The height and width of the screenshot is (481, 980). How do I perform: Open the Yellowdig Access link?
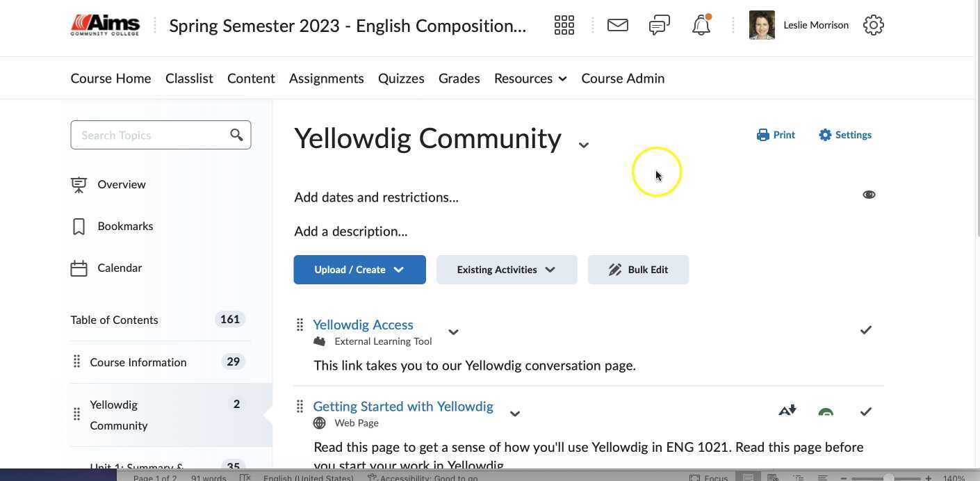click(x=363, y=324)
